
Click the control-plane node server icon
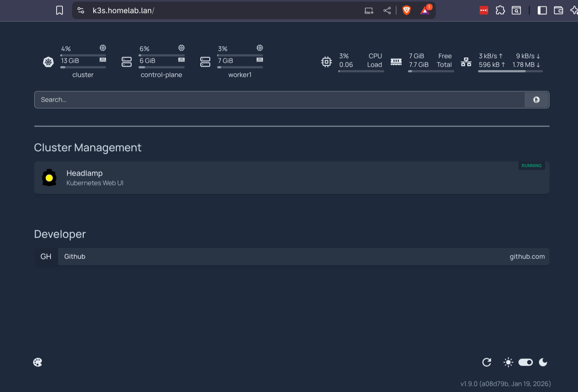[127, 62]
